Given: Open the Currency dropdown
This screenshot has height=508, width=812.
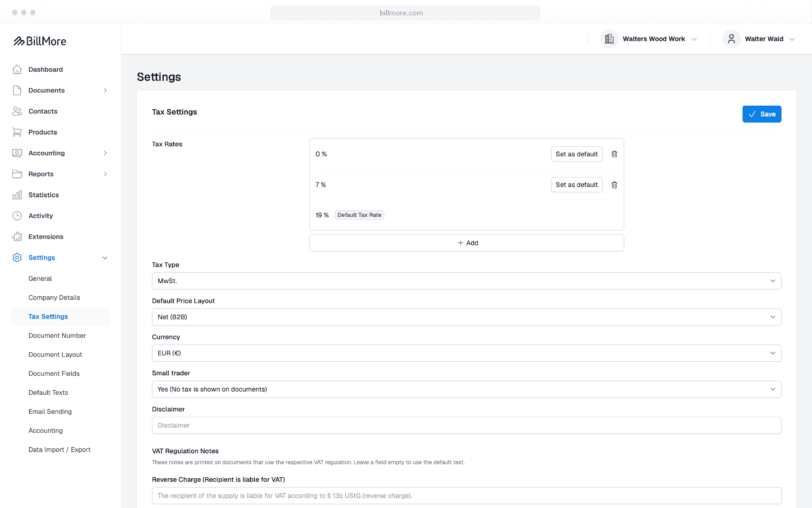Looking at the screenshot, I should pyautogui.click(x=466, y=353).
